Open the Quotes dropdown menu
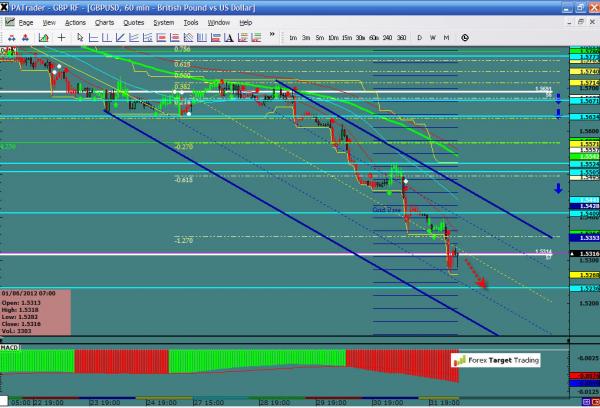 tap(133, 21)
